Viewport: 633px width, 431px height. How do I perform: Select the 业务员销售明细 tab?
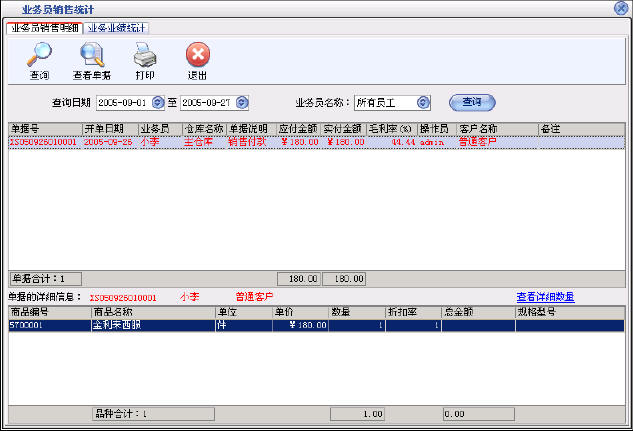click(x=44, y=27)
